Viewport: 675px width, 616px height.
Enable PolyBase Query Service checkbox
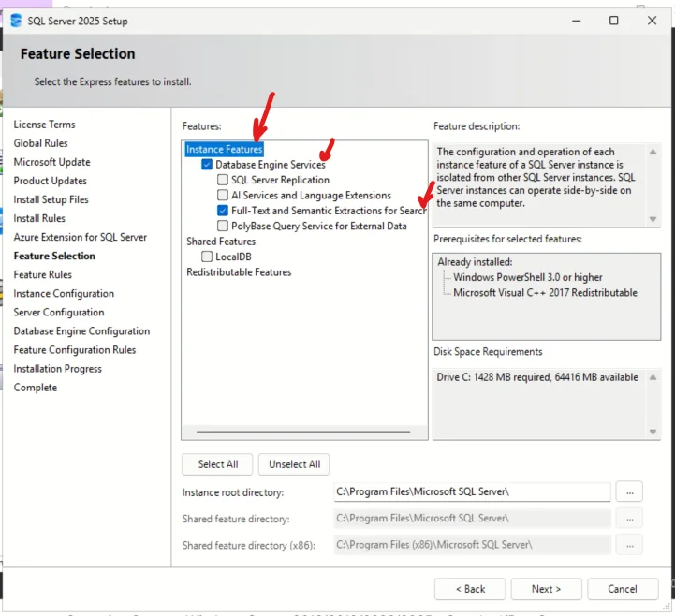[x=223, y=226]
